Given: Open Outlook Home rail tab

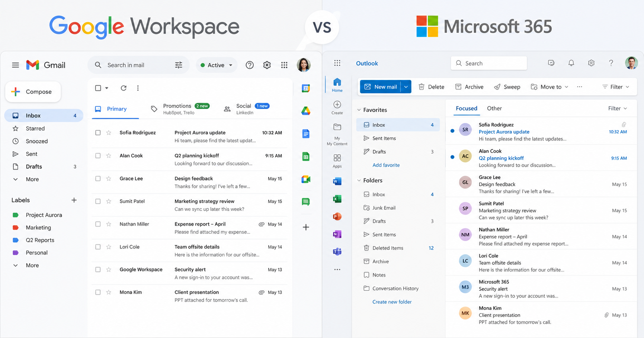Looking at the screenshot, I should (x=337, y=85).
